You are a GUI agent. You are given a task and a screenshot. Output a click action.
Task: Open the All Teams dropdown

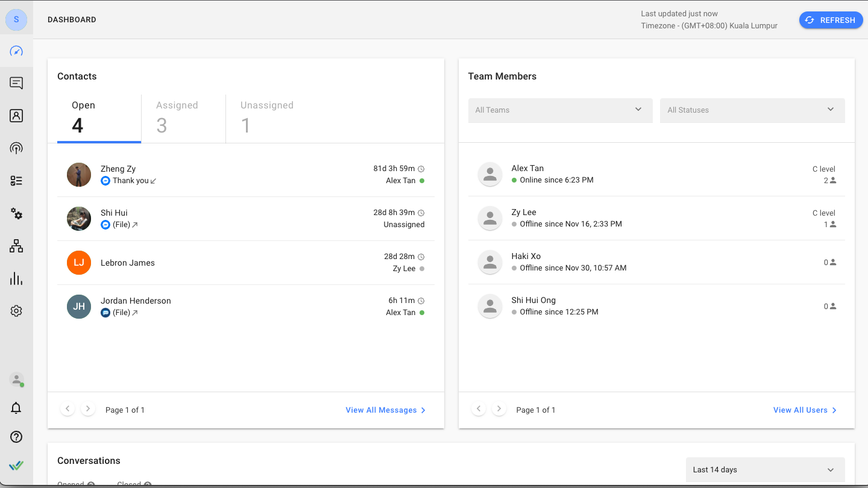pyautogui.click(x=560, y=110)
